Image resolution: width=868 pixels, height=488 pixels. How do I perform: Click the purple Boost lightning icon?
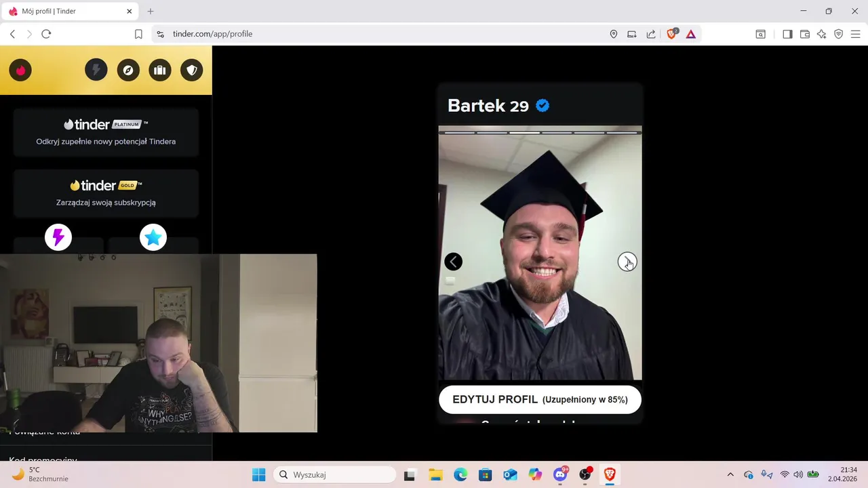pyautogui.click(x=58, y=237)
